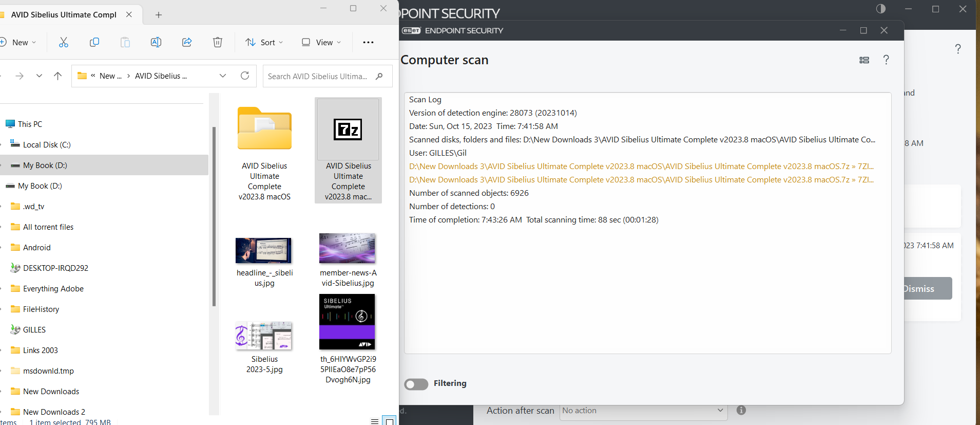Click the Delete trash icon in Explorer

click(218, 42)
